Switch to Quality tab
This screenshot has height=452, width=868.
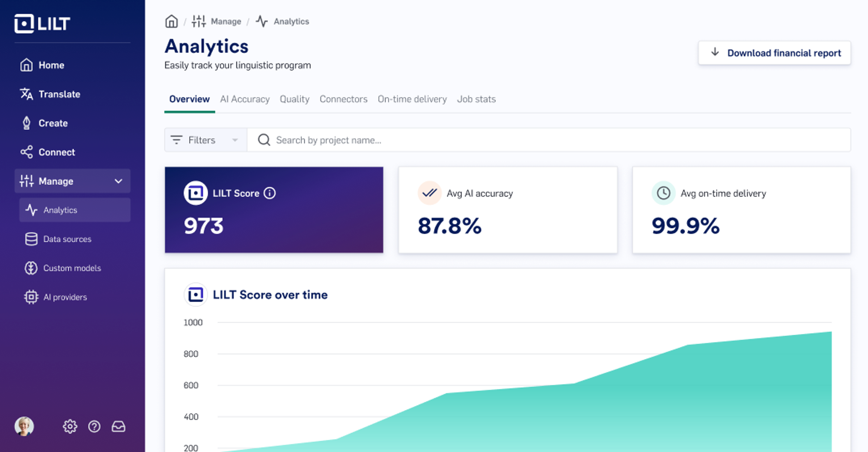point(295,99)
